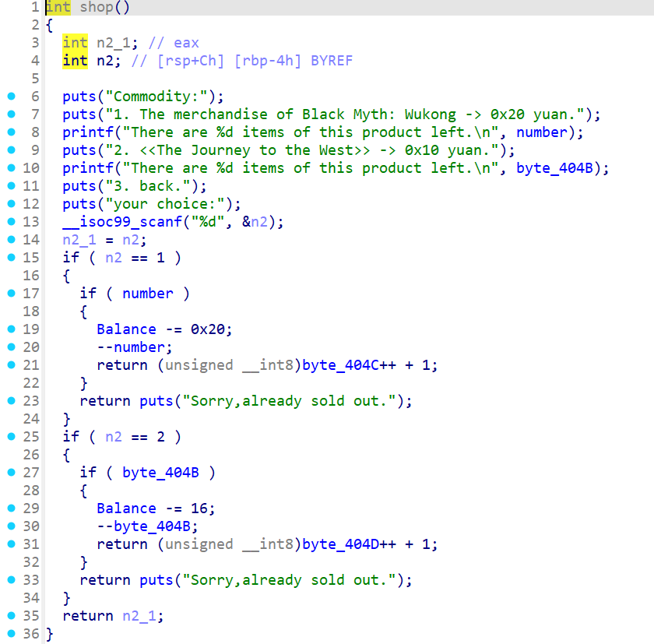Click byte_404D on line 31
This screenshot has width=654, height=644.
point(340,544)
